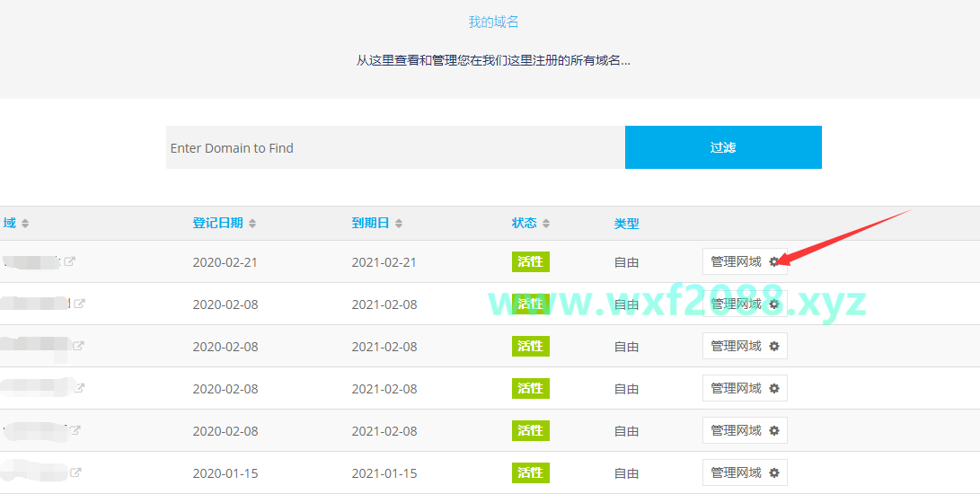Click registration date 2020-02-21
The image size is (980, 503).
[225, 262]
